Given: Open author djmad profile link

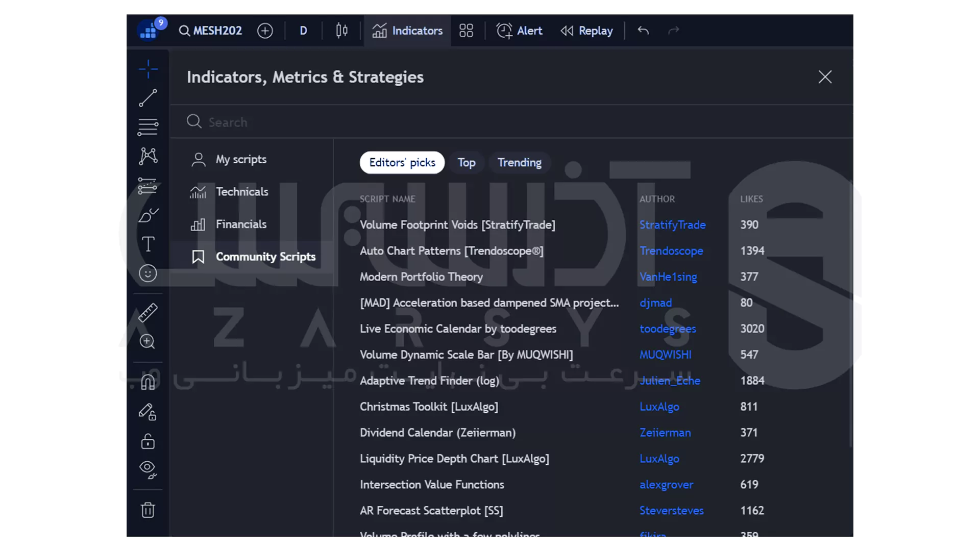Looking at the screenshot, I should click(x=655, y=303).
